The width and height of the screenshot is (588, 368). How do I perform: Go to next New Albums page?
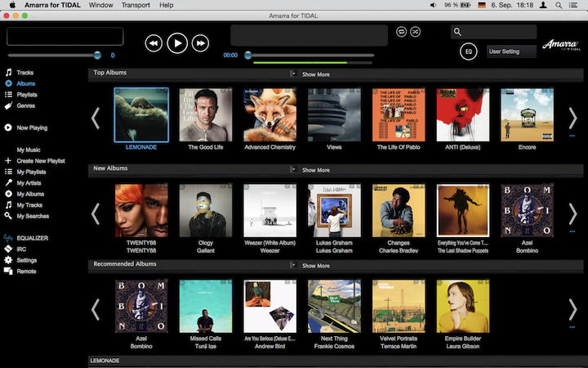point(572,214)
